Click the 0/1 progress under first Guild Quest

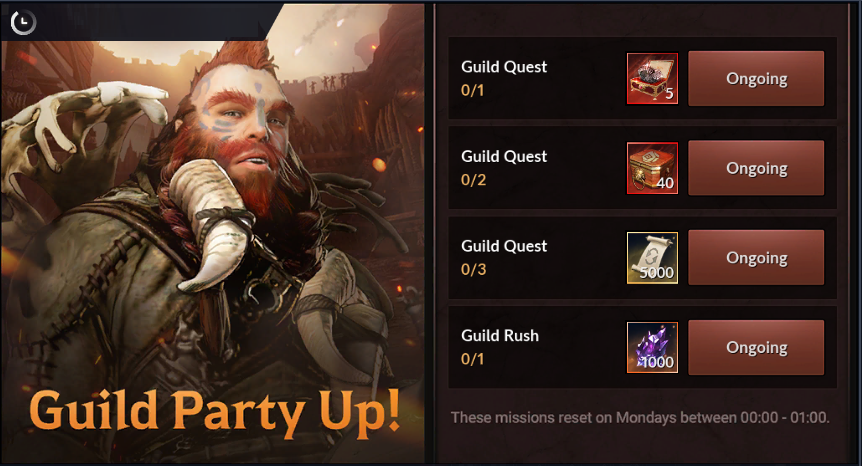tap(472, 90)
